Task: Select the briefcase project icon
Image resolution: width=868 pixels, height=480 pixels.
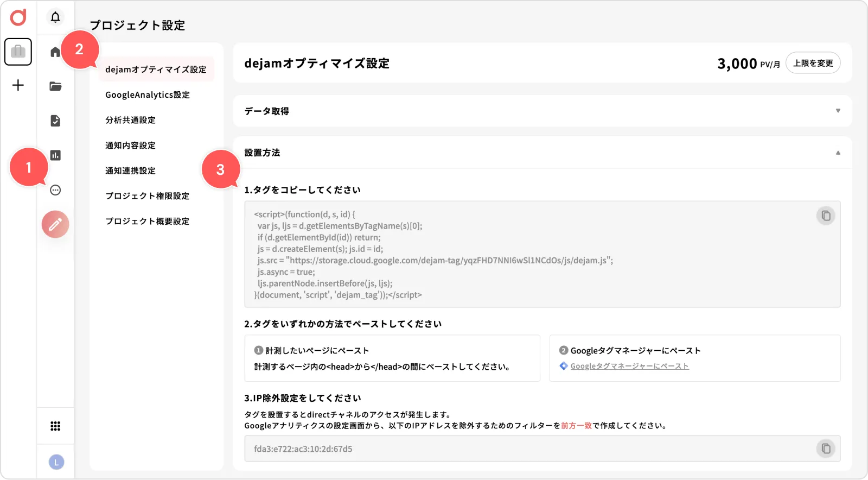Action: point(18,52)
